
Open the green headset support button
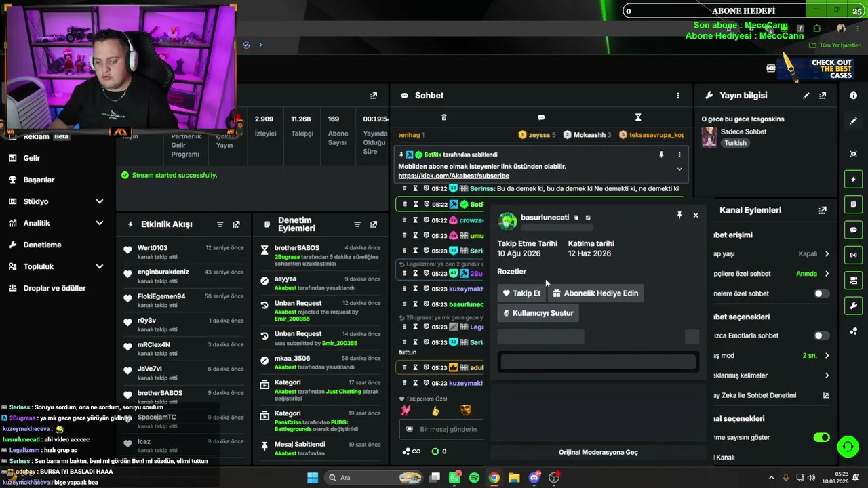pyautogui.click(x=848, y=447)
